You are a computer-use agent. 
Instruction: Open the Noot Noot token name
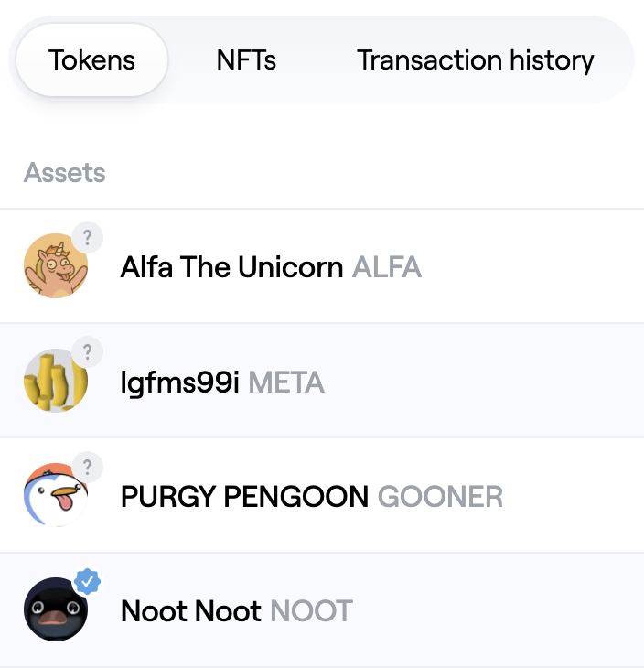click(190, 611)
